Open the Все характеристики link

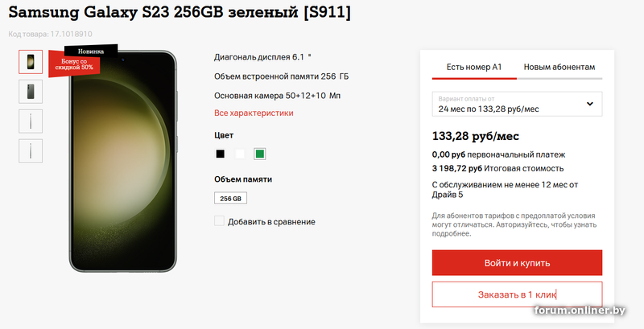point(254,113)
